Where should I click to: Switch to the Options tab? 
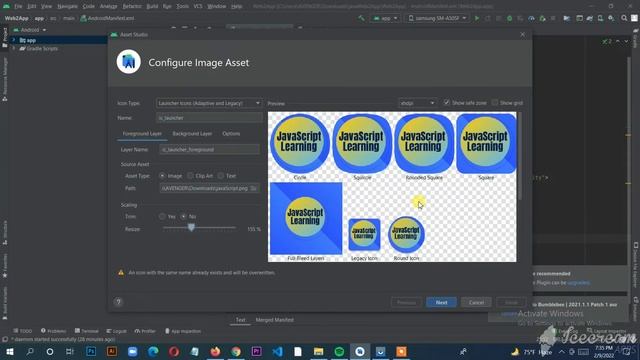[x=231, y=133]
